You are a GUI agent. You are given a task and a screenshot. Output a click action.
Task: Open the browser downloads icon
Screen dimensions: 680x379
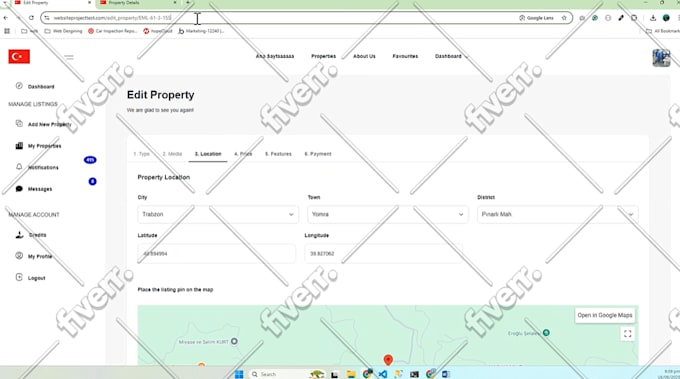pyautogui.click(x=653, y=18)
